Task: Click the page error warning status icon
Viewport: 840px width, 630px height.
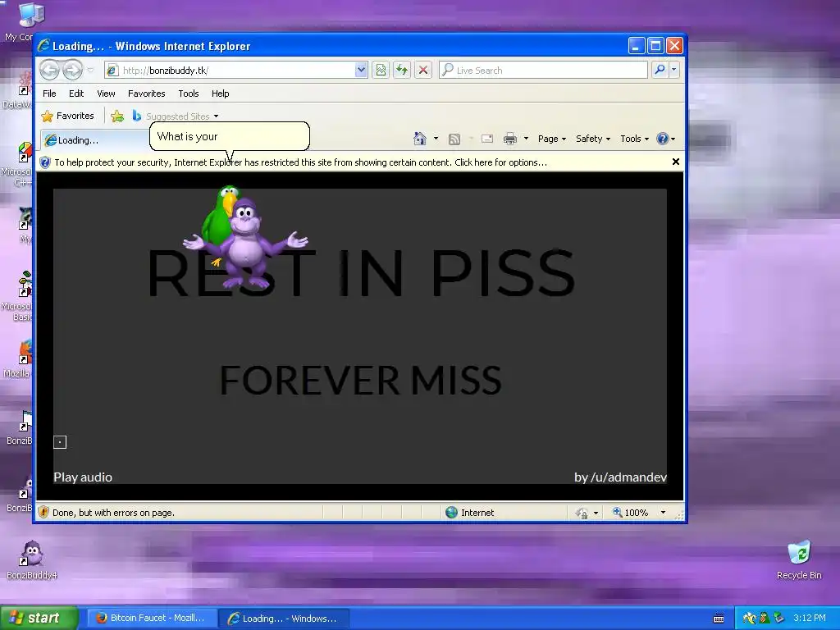Action: pos(44,512)
